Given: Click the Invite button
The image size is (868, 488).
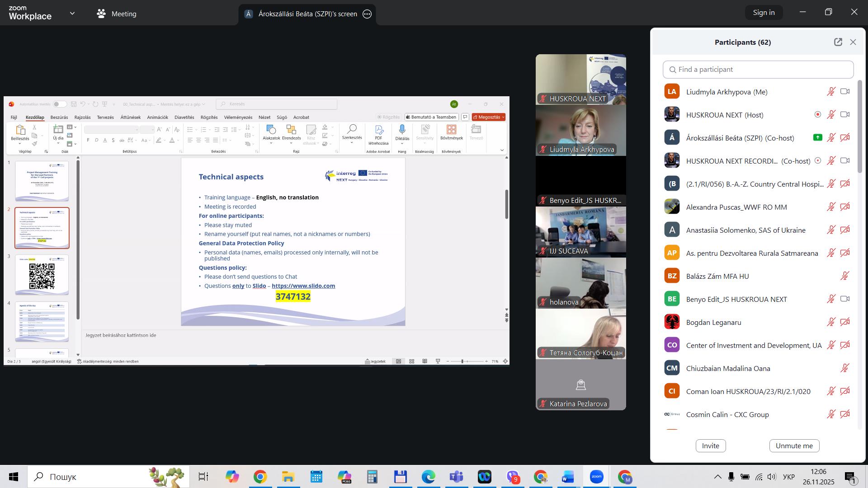Looking at the screenshot, I should coord(710,446).
